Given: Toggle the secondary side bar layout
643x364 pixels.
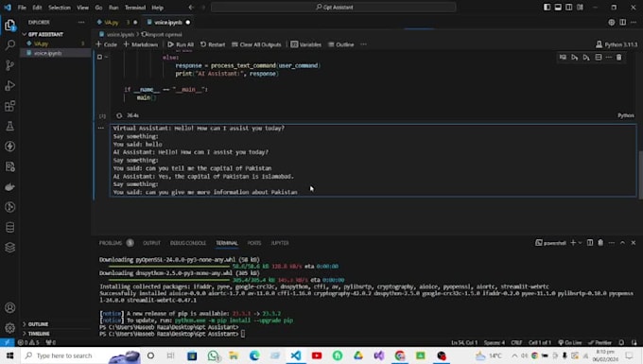Looking at the screenshot, I should (569, 8).
